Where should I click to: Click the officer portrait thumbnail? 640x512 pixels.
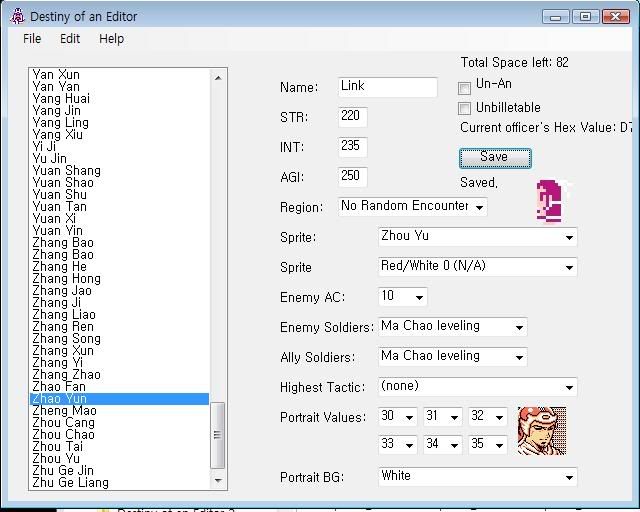tap(541, 431)
